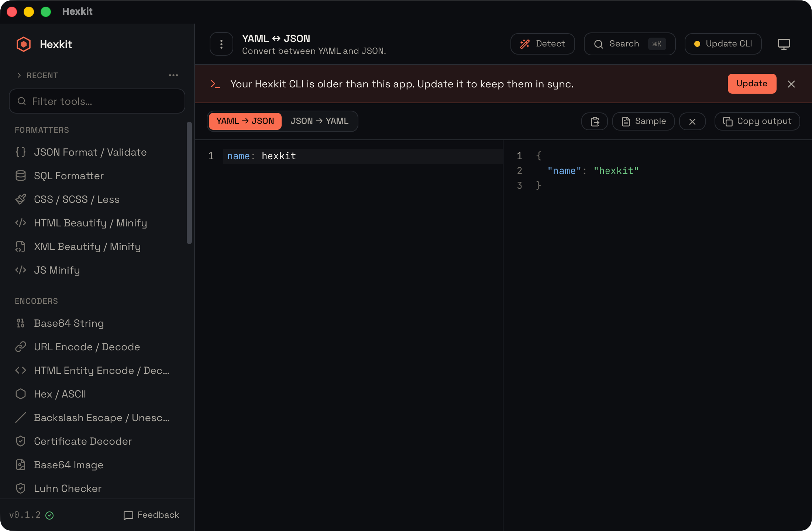Viewport: 812px width, 531px height.
Task: Open CSS / SCSS / Less tool
Action: tap(97, 199)
